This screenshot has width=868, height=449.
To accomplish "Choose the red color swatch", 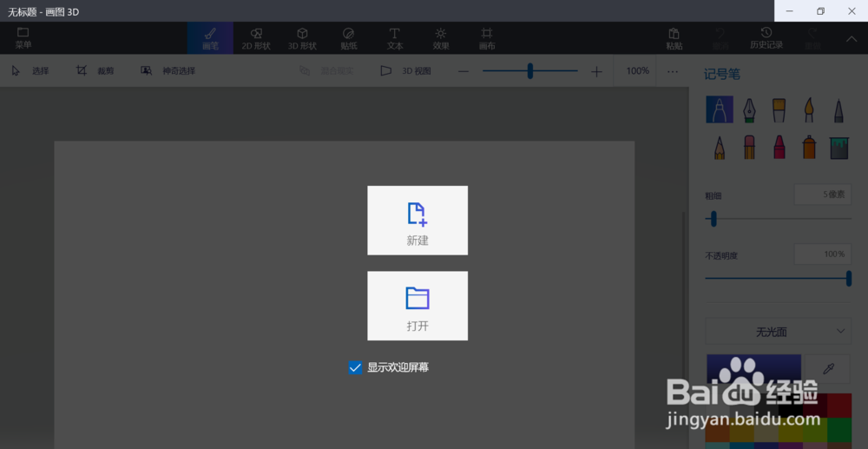I will coord(839,406).
